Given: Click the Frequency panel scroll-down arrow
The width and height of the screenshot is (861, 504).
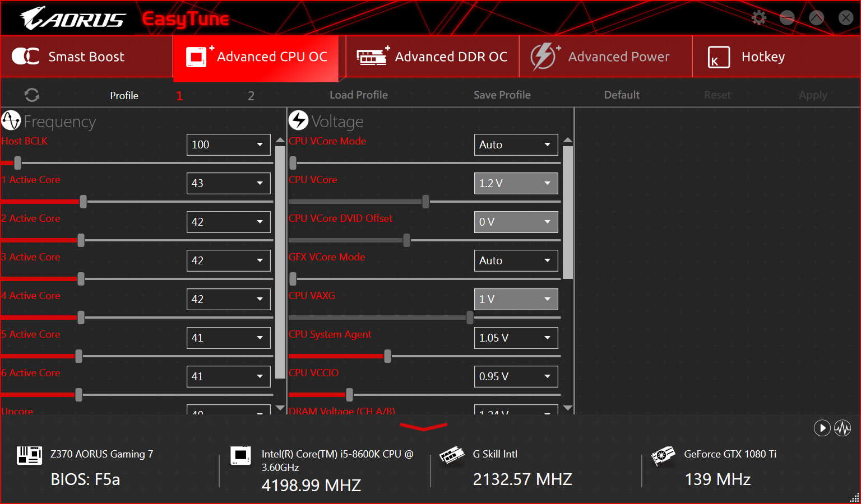Looking at the screenshot, I should coord(280,408).
